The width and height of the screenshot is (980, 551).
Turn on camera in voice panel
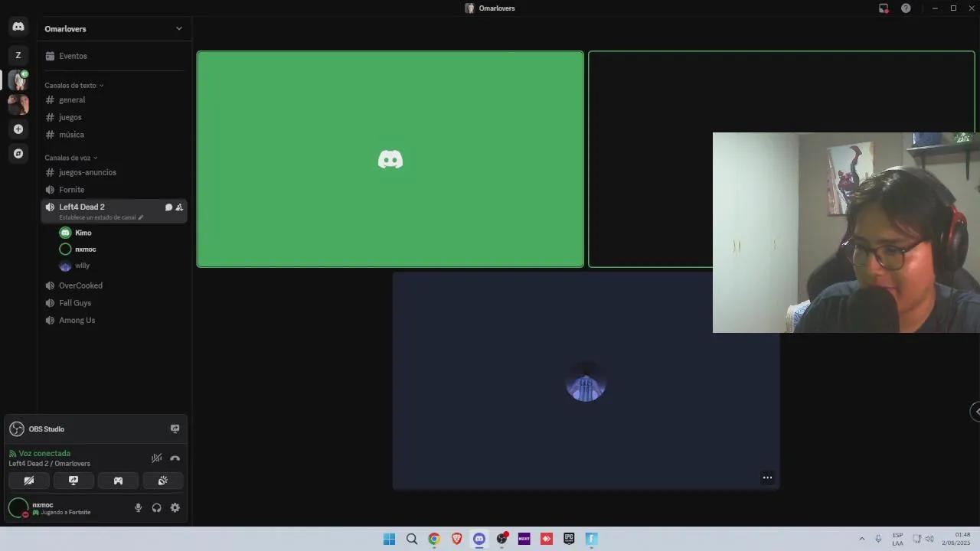29,481
